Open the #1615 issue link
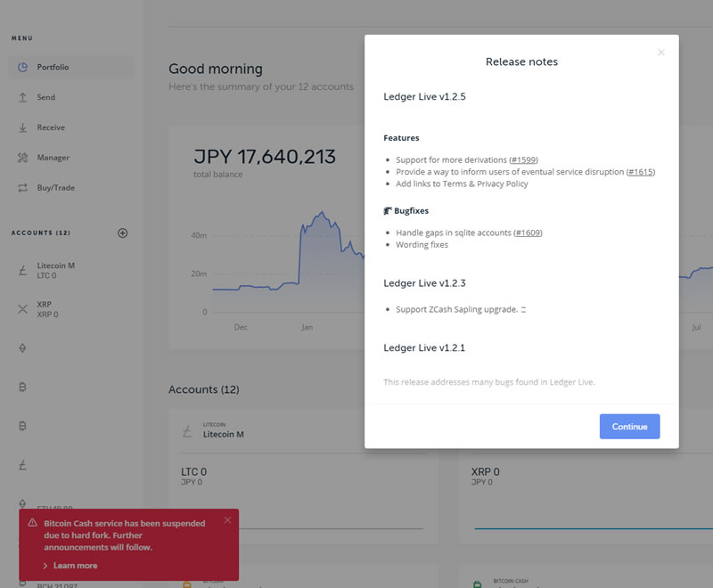This screenshot has height=588, width=713. [x=641, y=172]
